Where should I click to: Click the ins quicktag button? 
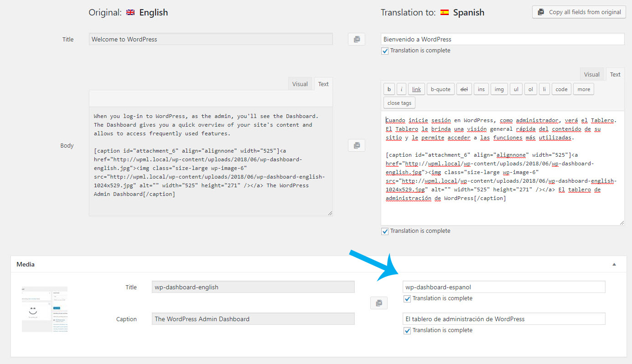click(x=481, y=89)
